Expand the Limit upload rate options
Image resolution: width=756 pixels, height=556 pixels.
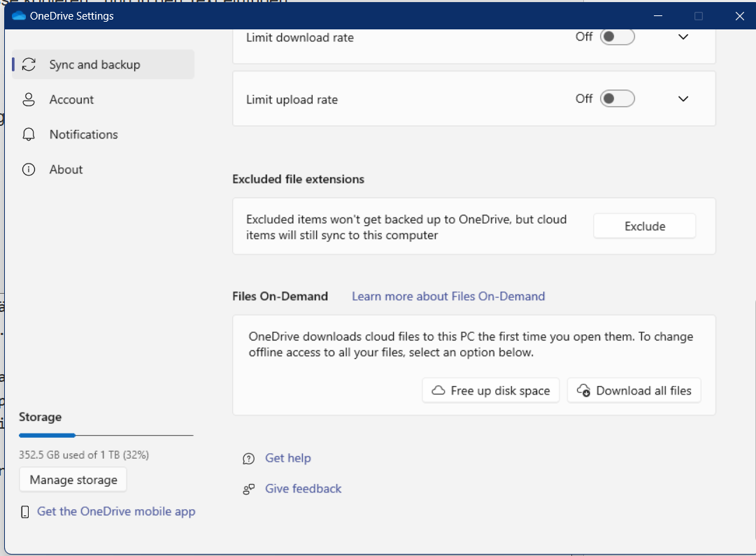(x=683, y=99)
